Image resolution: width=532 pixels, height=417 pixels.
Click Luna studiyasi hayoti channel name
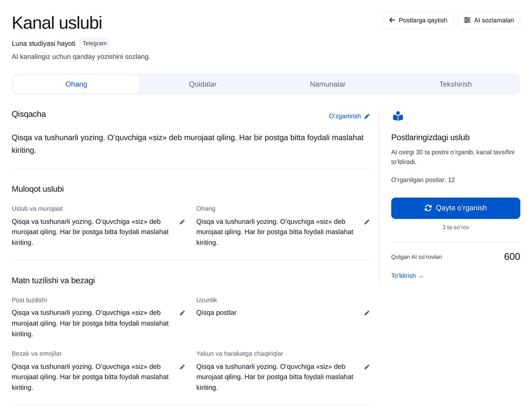[x=44, y=43]
